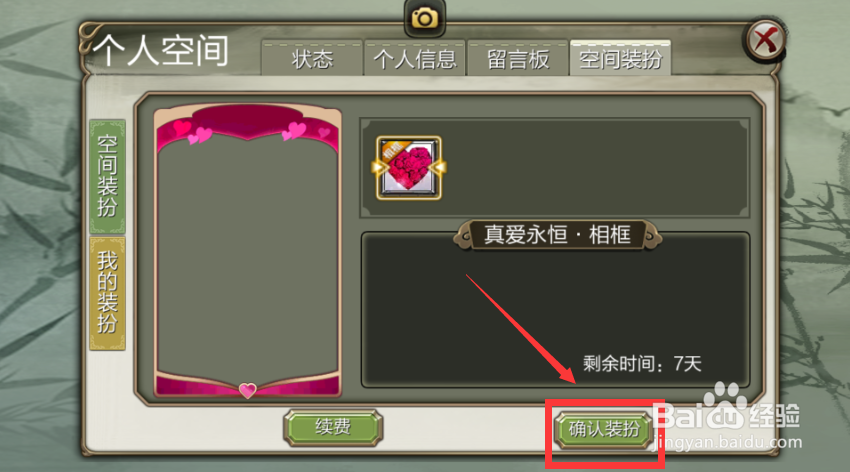Image resolution: width=850 pixels, height=472 pixels.
Task: Click the empty item list slot area
Action: click(x=594, y=168)
